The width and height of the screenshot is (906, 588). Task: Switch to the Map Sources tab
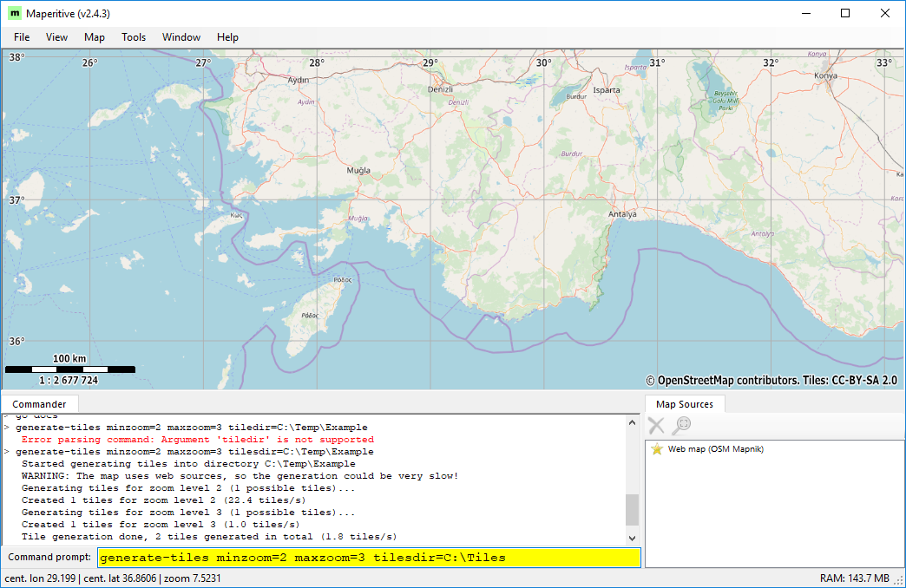tap(685, 403)
